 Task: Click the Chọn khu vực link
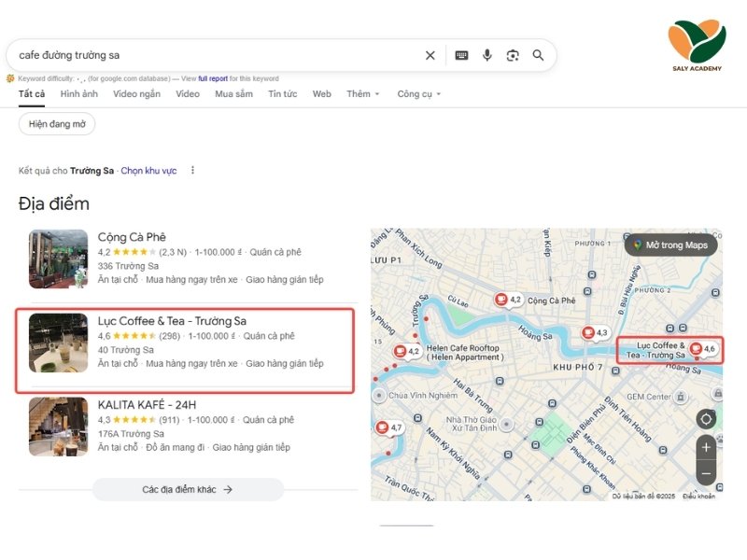coord(148,171)
